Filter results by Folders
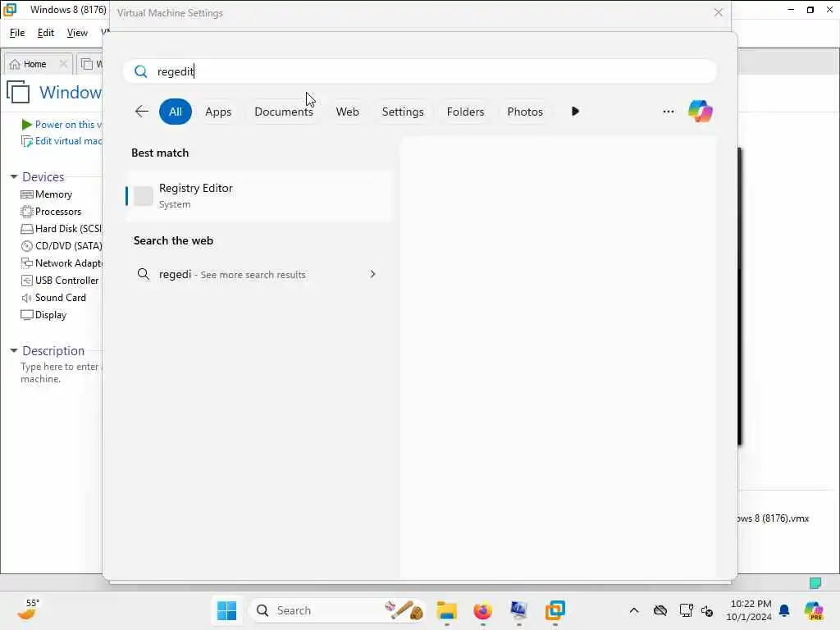 pyautogui.click(x=465, y=112)
